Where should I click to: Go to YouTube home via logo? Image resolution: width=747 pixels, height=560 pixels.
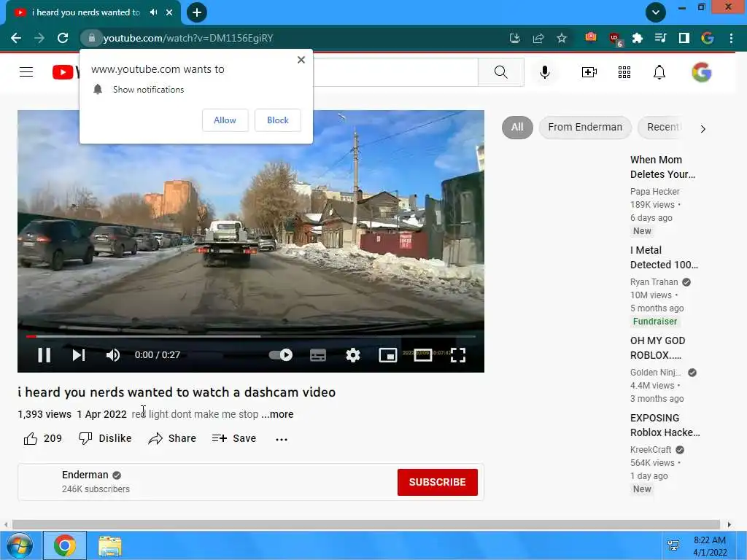click(x=65, y=72)
